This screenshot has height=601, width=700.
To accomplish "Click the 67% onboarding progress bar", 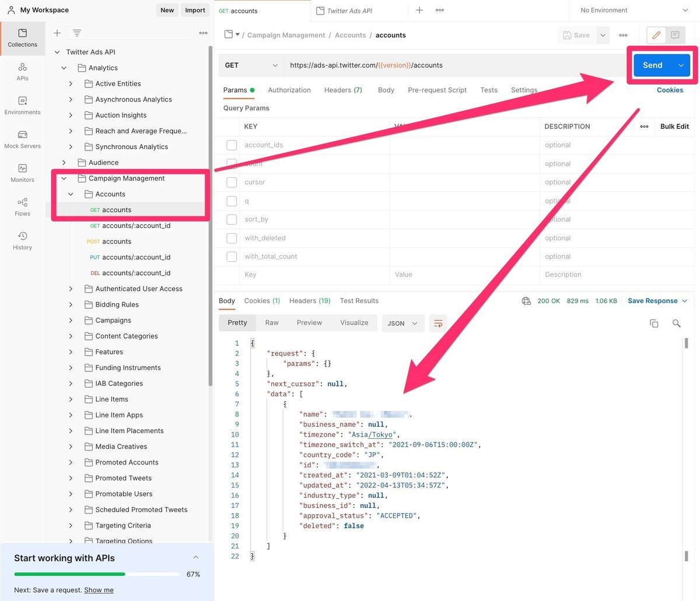I will click(x=97, y=574).
